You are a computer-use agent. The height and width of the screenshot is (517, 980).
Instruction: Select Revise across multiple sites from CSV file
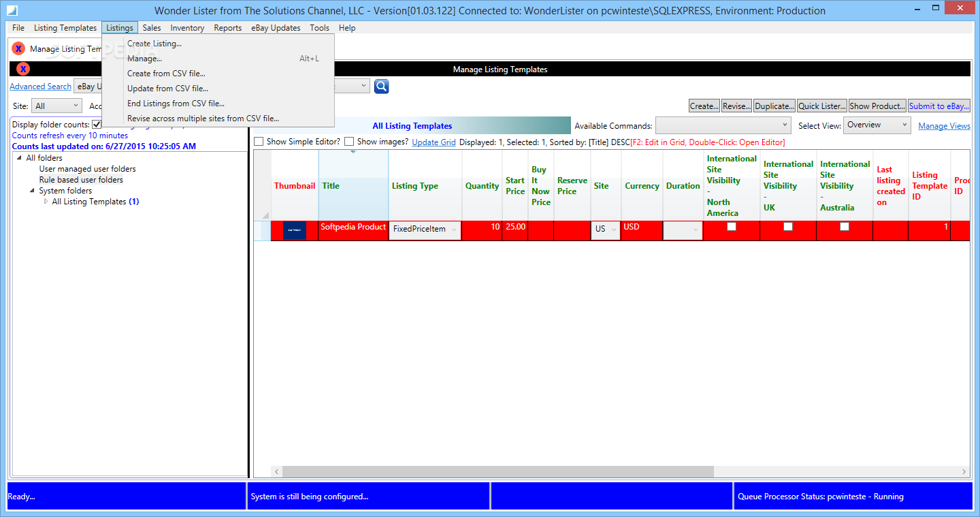click(x=218, y=119)
